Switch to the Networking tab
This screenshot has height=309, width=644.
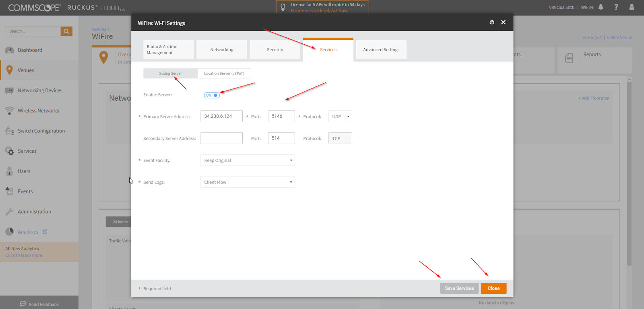222,49
